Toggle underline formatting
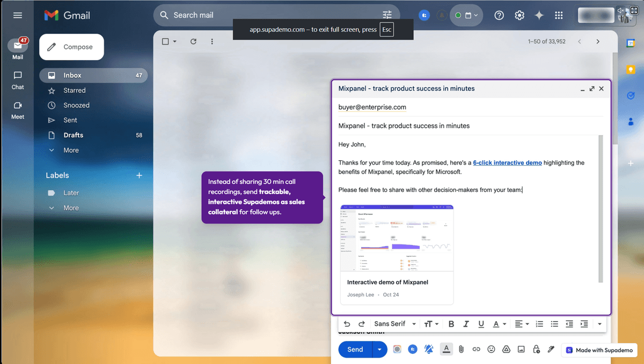 tap(481, 324)
